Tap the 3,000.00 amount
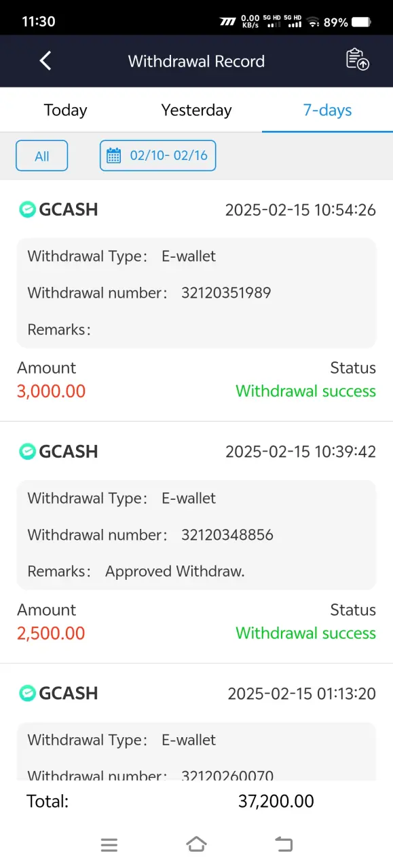Viewport: 393px width, 868px height. coord(52,391)
